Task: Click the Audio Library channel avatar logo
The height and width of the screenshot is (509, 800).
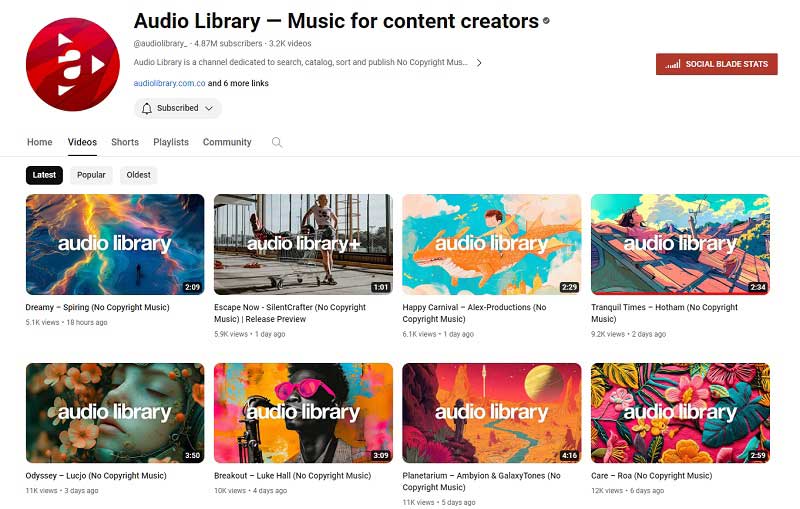Action: coord(72,64)
